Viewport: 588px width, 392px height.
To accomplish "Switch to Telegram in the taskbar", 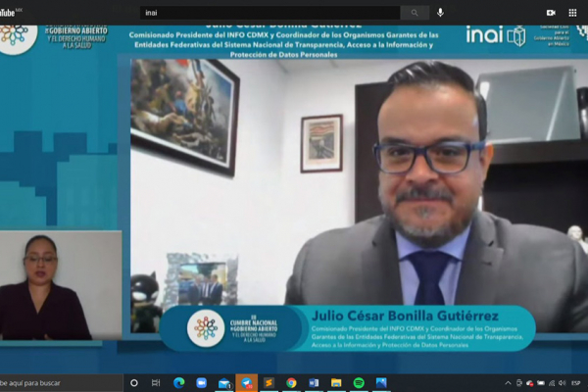I will click(246, 383).
